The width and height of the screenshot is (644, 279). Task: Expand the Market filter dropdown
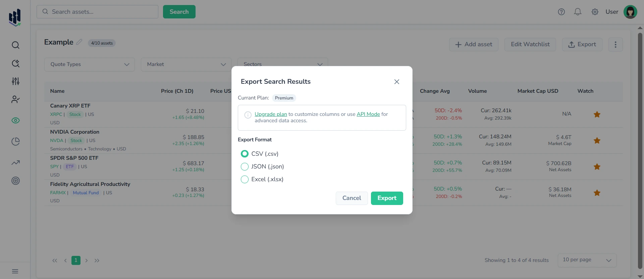point(186,64)
